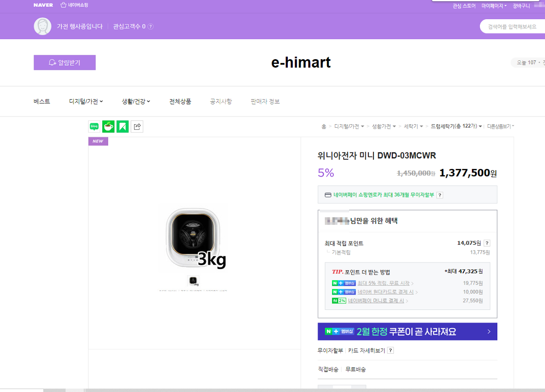Click 네이버페이 쇼핑엔로카 최대 36개월 무이자할부 link

(x=384, y=195)
